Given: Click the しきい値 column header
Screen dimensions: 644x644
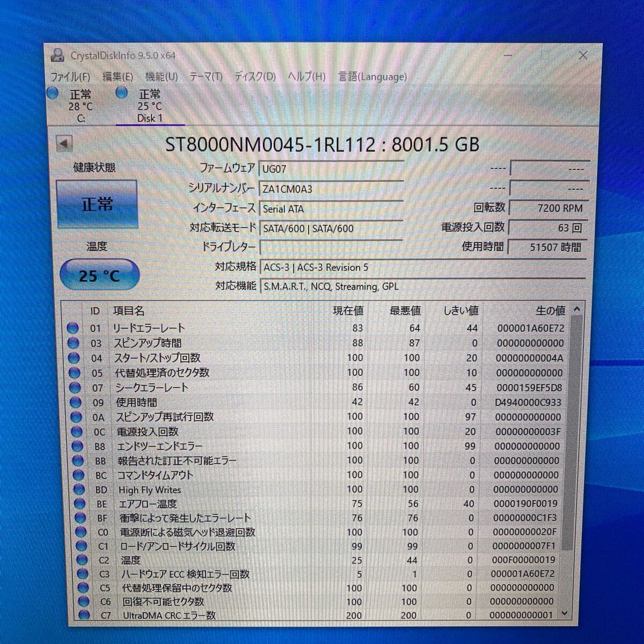Looking at the screenshot, I should pos(461,311).
